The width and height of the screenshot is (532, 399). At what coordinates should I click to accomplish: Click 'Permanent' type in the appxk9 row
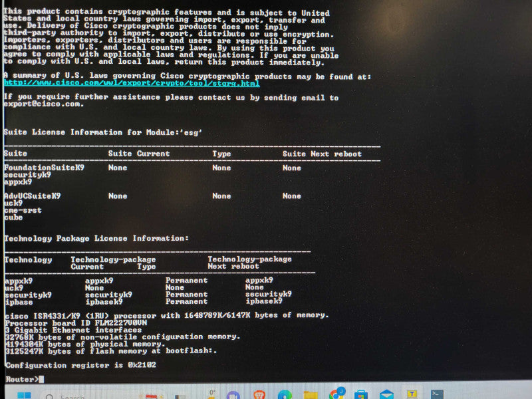[x=186, y=281]
